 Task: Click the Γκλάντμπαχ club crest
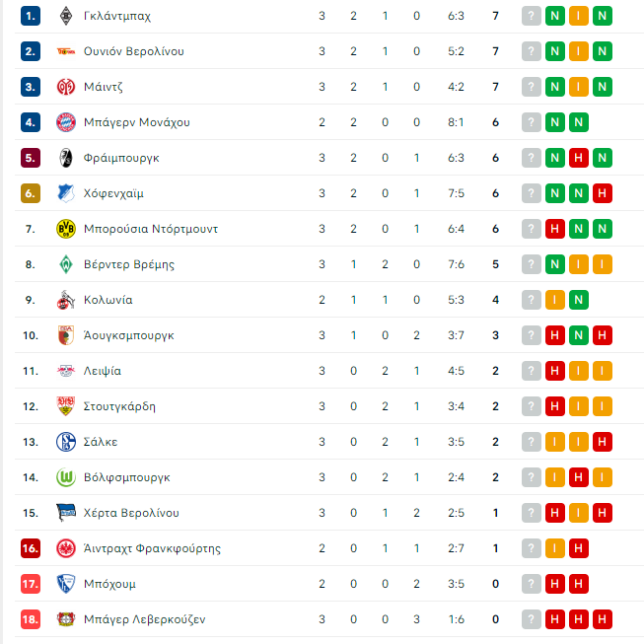pyautogui.click(x=66, y=16)
